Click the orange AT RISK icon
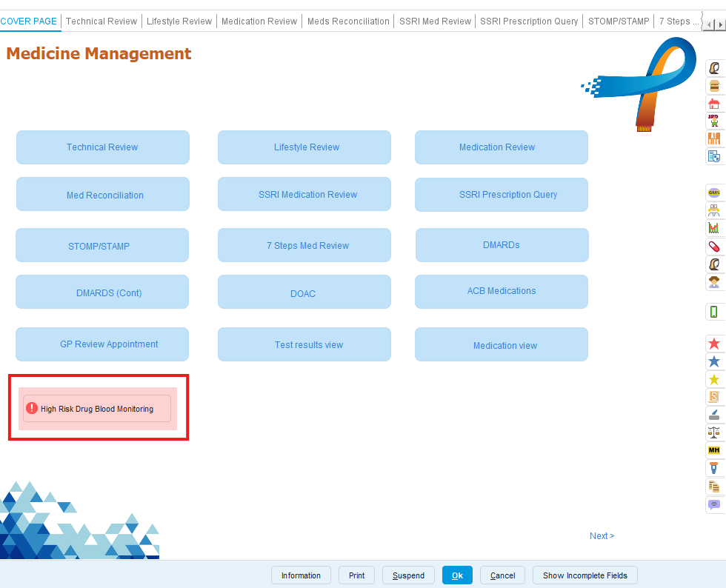The image size is (726, 588). pos(714,138)
